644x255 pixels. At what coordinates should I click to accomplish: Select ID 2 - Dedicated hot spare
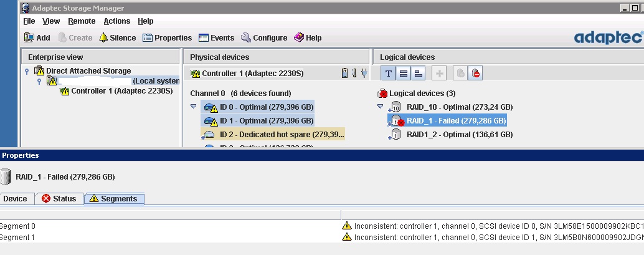(282, 135)
